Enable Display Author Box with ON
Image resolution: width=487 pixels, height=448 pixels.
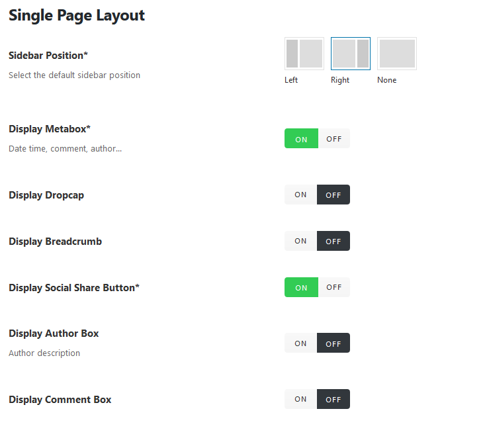click(x=301, y=343)
